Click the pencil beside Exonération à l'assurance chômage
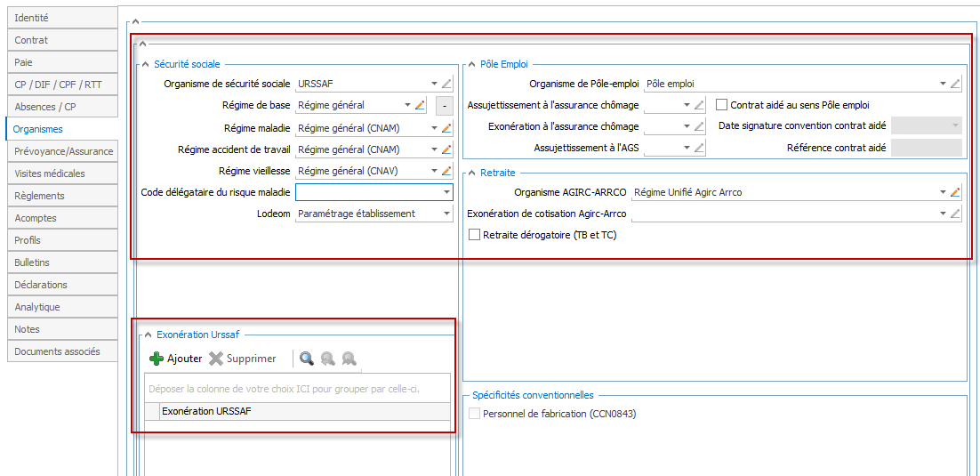 point(699,127)
